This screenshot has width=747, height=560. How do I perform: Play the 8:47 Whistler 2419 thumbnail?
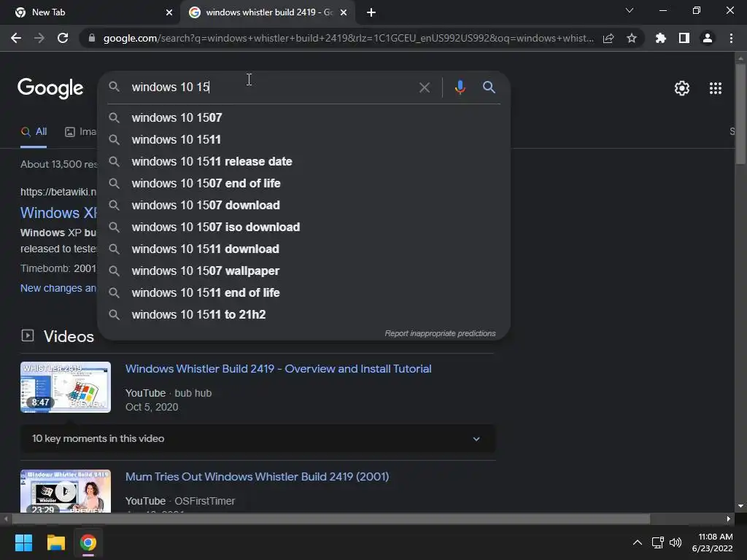tap(66, 387)
